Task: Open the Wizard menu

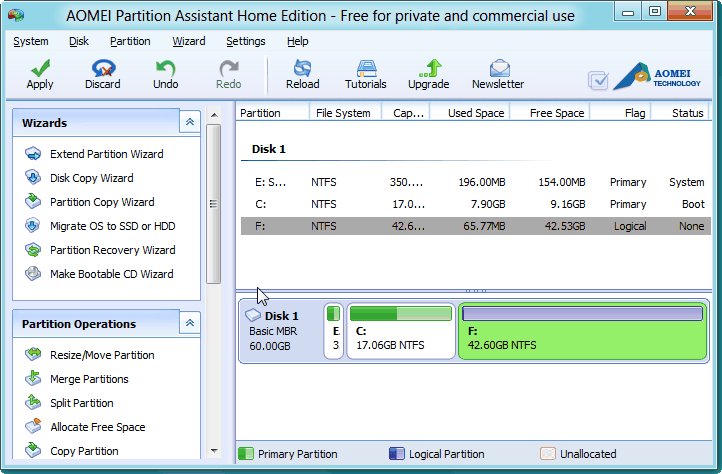Action: click(x=189, y=41)
